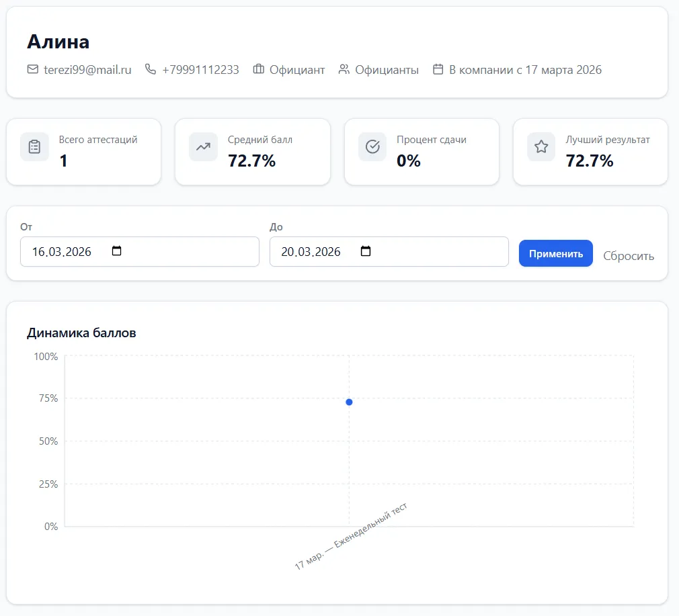
Task: Select the blue data point on the chart
Action: [x=349, y=402]
